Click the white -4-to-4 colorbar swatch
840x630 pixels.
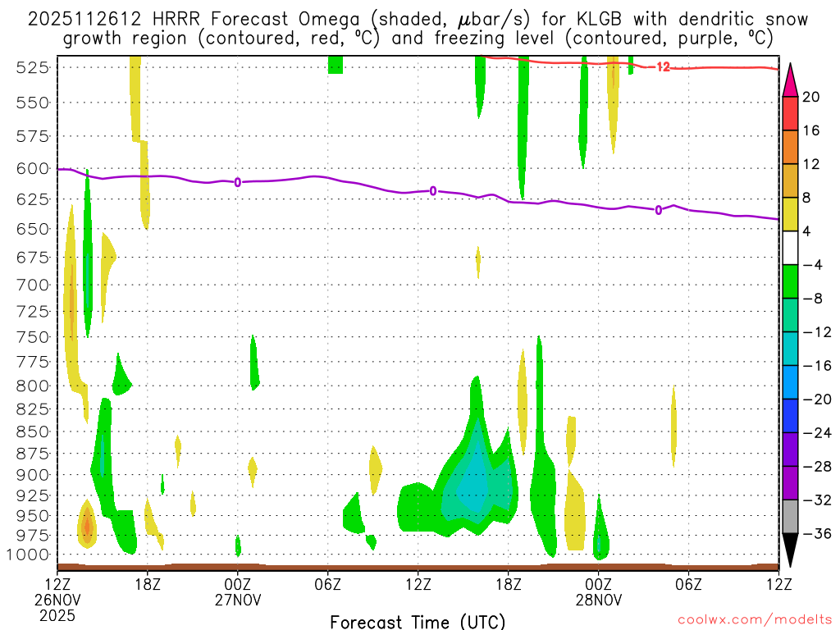click(790, 248)
